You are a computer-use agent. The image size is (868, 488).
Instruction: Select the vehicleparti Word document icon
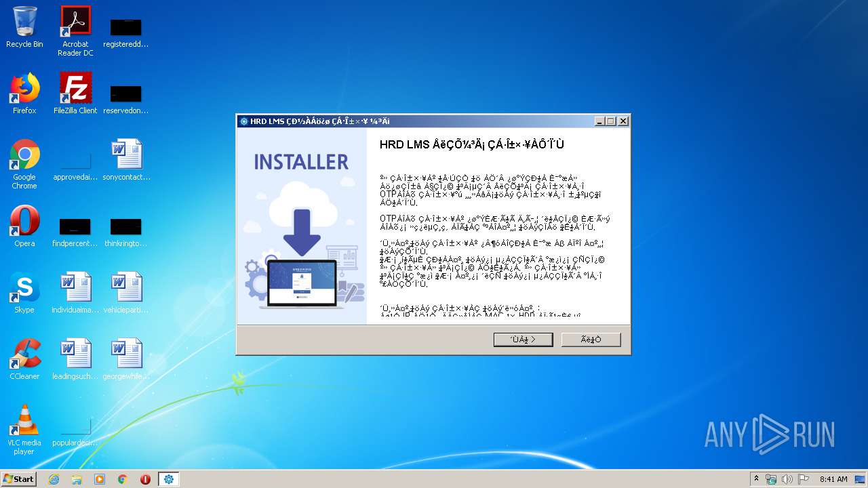pos(126,293)
